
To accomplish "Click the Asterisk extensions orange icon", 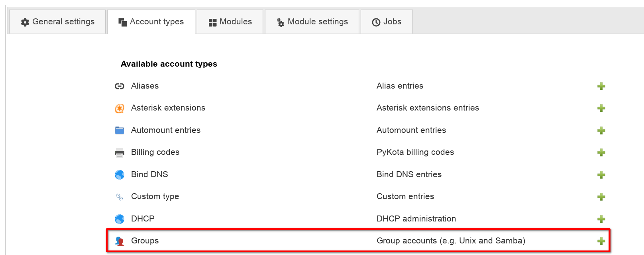I will (x=120, y=108).
